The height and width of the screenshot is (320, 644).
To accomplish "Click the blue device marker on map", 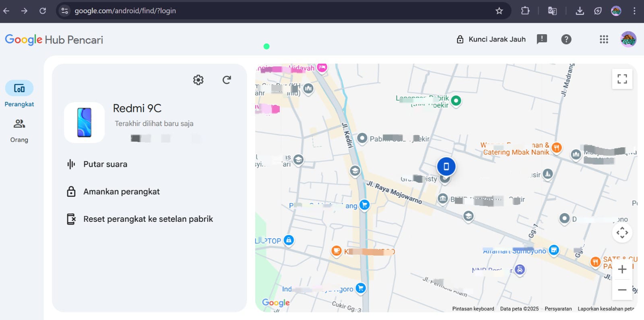I will coord(446,166).
